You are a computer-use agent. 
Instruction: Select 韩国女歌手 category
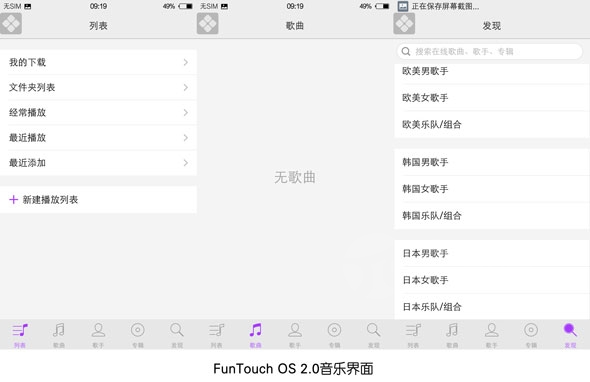[491, 189]
